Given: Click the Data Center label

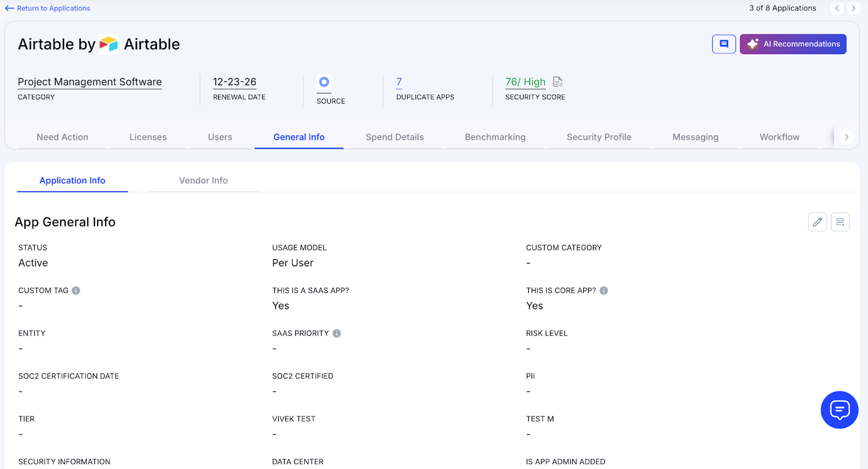Looking at the screenshot, I should (298, 462).
